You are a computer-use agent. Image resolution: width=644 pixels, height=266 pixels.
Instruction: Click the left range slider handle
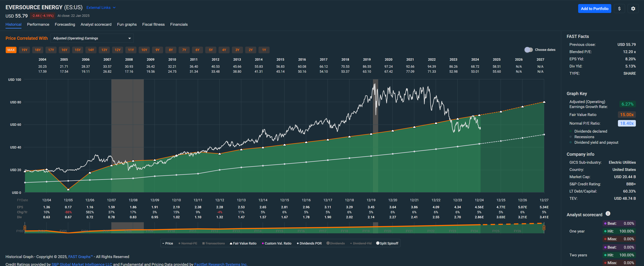pyautogui.click(x=25, y=228)
